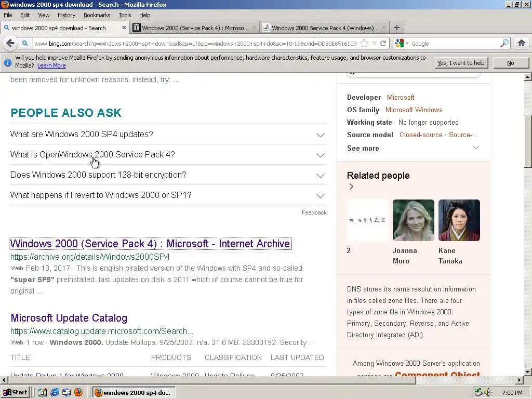Screen dimensions: 532x399
Task: Open the Help menu
Action: pos(144,15)
